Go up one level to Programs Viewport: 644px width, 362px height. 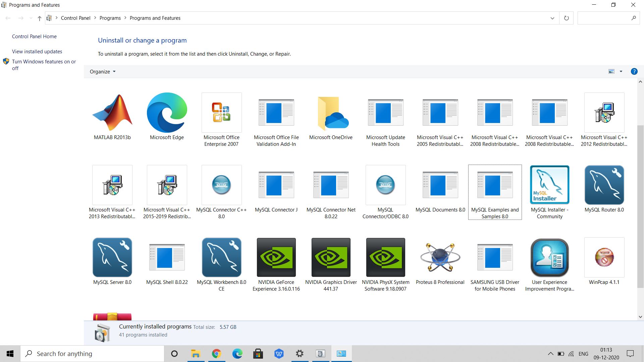point(40,18)
